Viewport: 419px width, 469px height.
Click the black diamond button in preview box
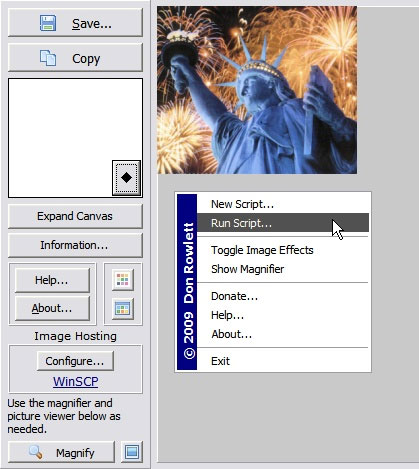[x=126, y=178]
